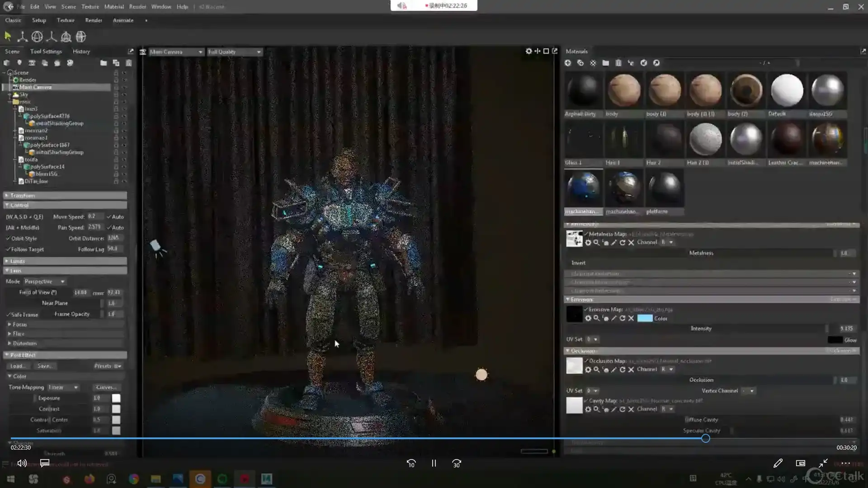The width and height of the screenshot is (868, 488).
Task: Switch to the Tool Settings tab
Action: pos(46,52)
